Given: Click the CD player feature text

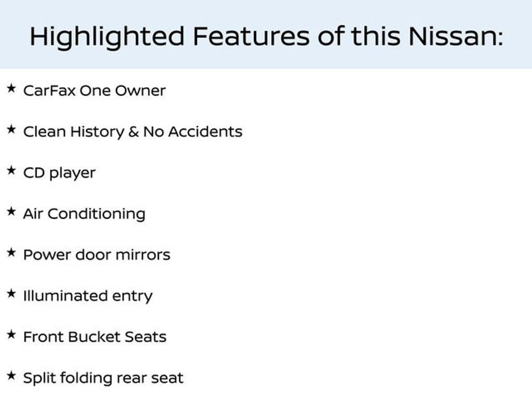Looking at the screenshot, I should pos(59,174).
